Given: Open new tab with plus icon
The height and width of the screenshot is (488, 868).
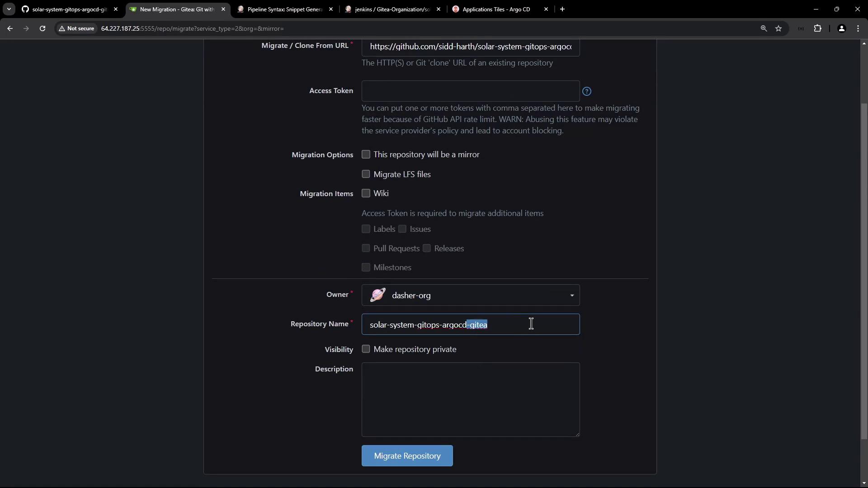Looking at the screenshot, I should [562, 9].
